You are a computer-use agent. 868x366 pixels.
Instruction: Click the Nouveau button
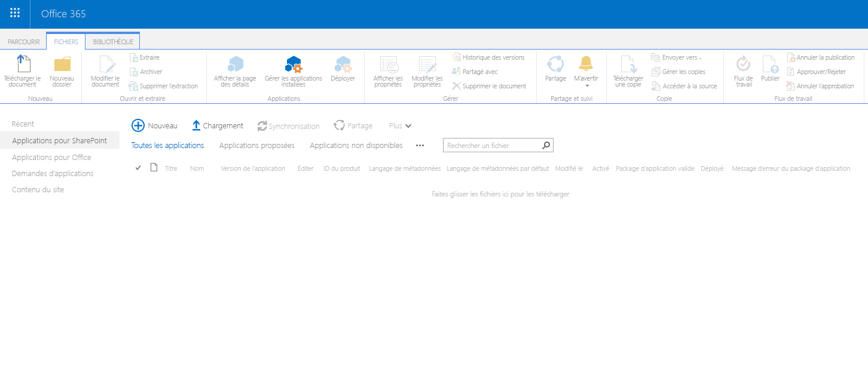pyautogui.click(x=154, y=125)
